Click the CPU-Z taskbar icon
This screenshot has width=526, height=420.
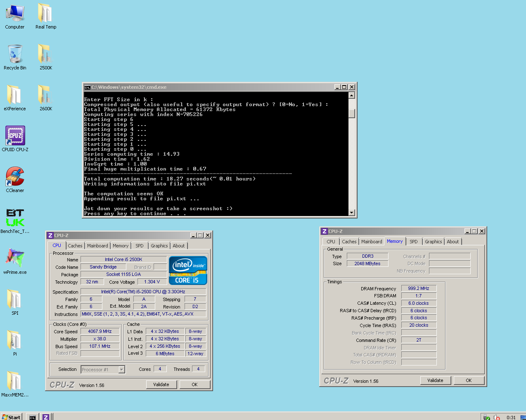(x=46, y=417)
